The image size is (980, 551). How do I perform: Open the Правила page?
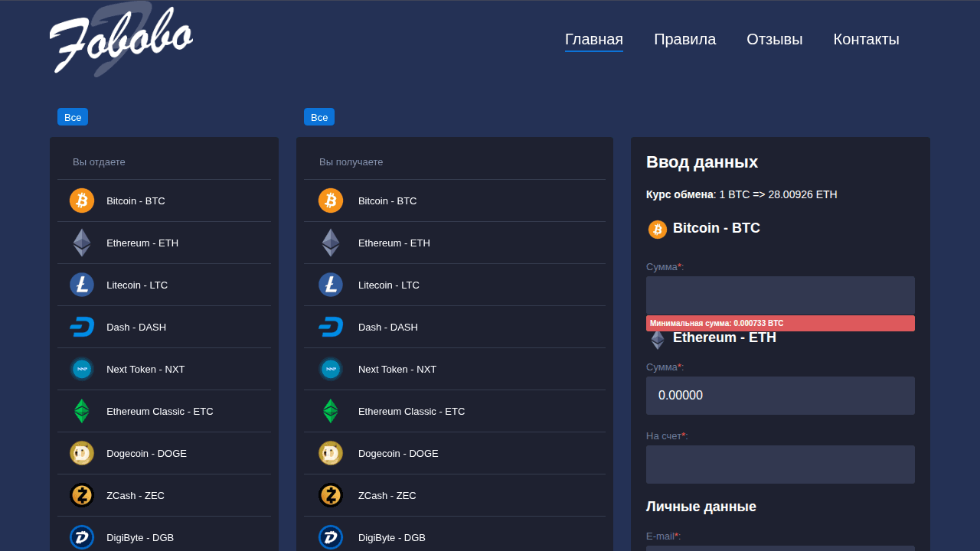tap(684, 40)
